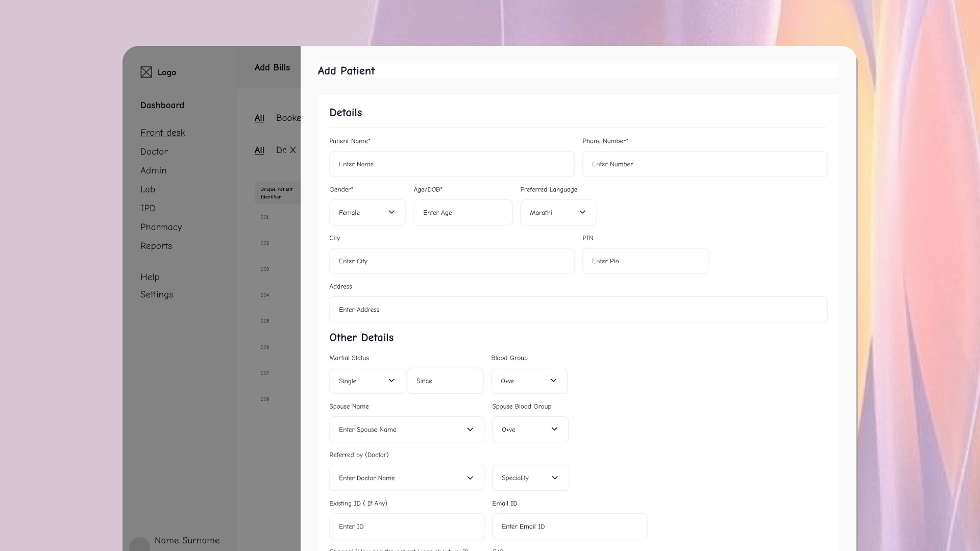Click the Enter Email ID field

click(x=569, y=527)
